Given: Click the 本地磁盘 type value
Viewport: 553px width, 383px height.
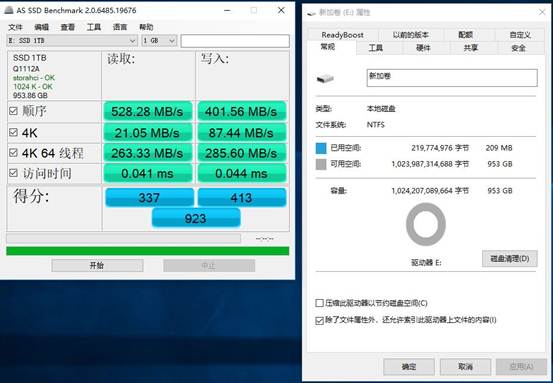Looking at the screenshot, I should [381, 109].
